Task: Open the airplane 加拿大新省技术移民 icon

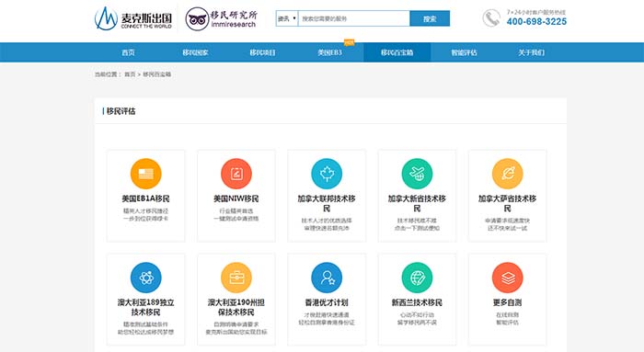Action: (x=417, y=174)
